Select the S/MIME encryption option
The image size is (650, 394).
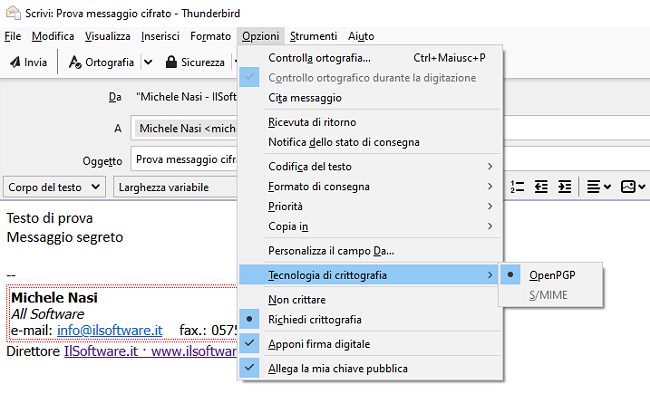coord(551,295)
